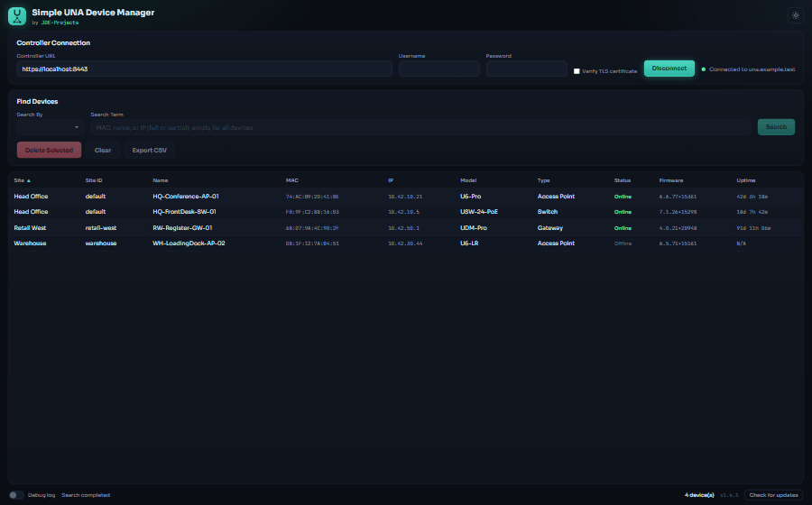This screenshot has width=812, height=505.
Task: Sort by the IP column header
Action: click(x=391, y=180)
